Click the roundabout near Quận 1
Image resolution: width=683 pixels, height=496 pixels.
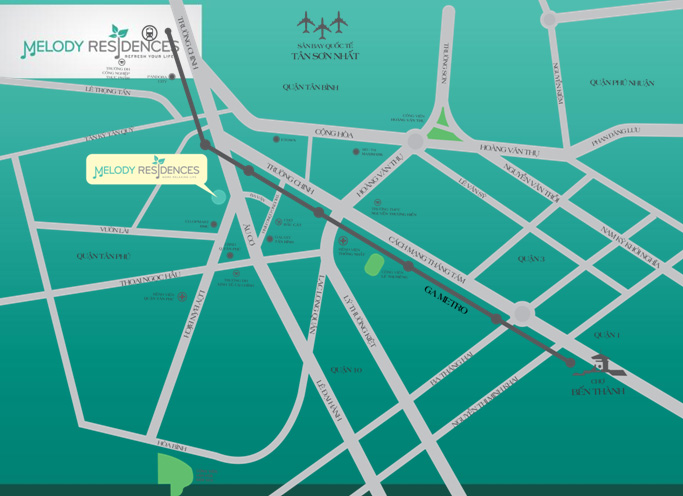pos(521,315)
